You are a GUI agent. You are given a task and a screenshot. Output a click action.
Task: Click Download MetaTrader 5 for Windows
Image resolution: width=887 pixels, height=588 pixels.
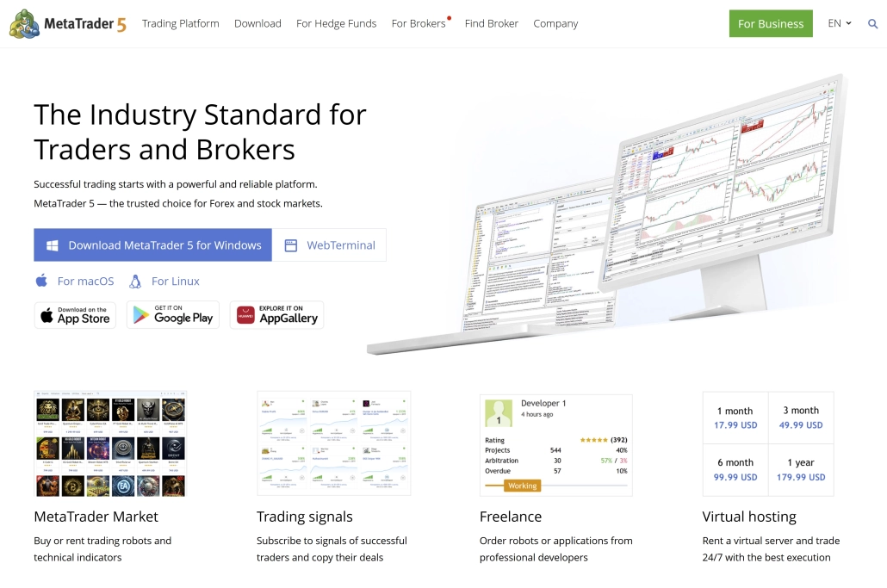[x=153, y=245]
